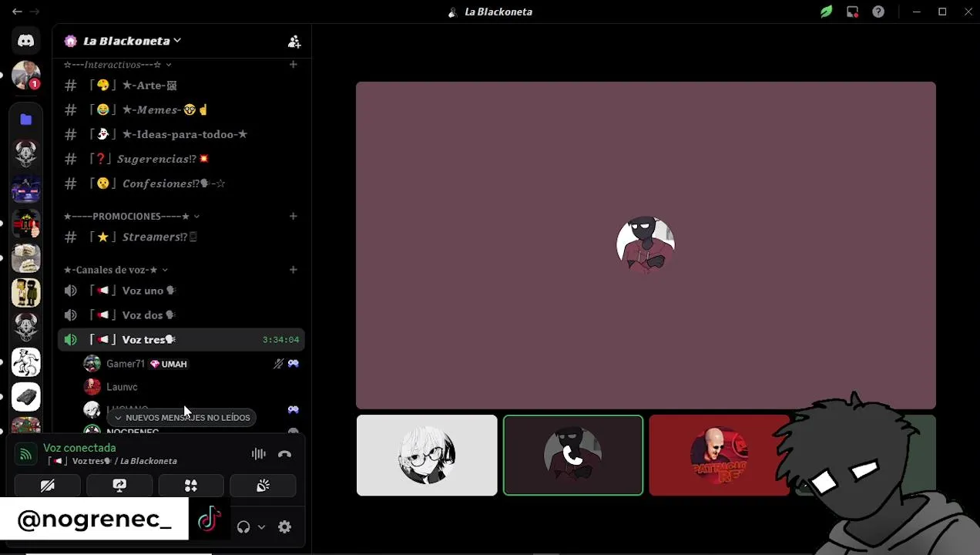980x555 pixels.
Task: Toggle the camera on or off
Action: coord(48,486)
